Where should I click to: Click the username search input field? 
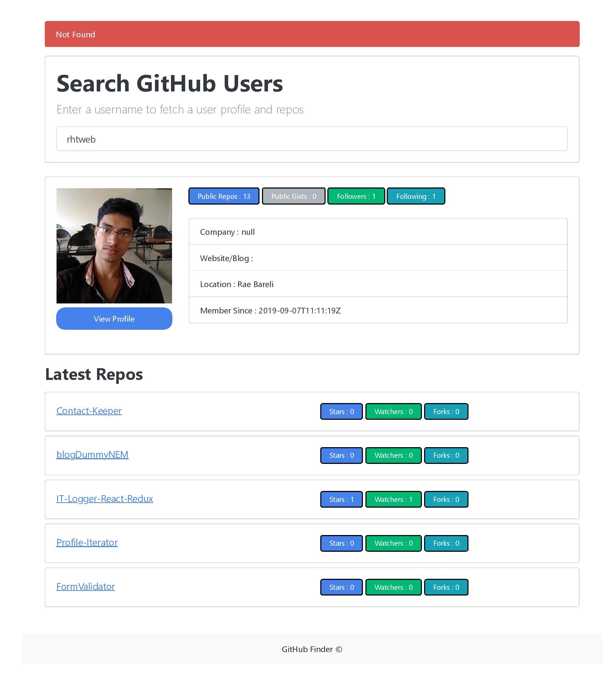312,139
